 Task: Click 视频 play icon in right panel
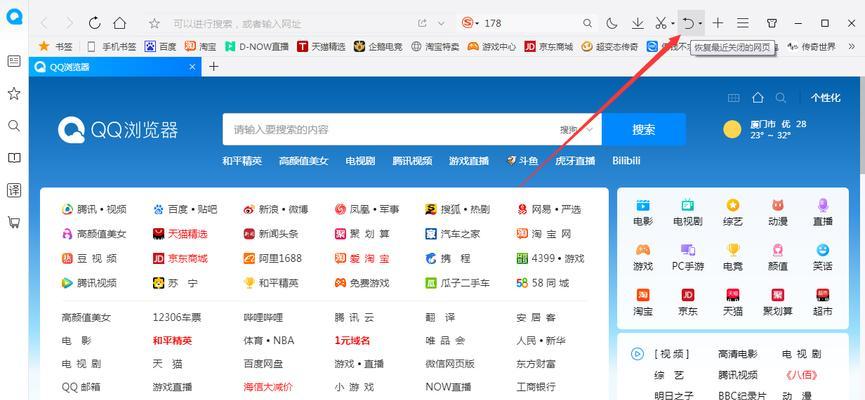pos(637,354)
